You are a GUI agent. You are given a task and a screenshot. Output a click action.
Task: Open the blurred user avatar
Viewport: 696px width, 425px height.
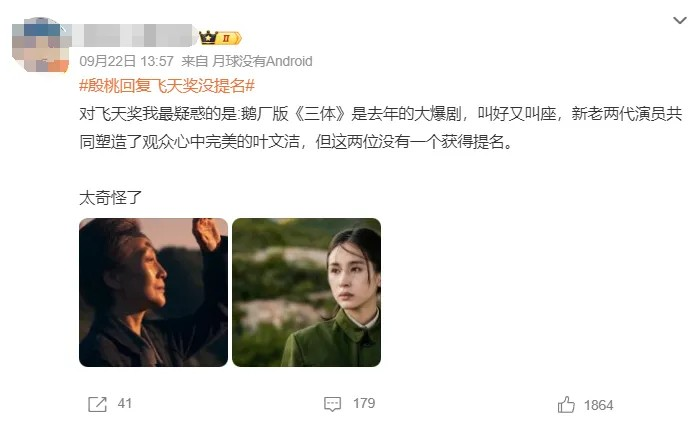coord(40,45)
